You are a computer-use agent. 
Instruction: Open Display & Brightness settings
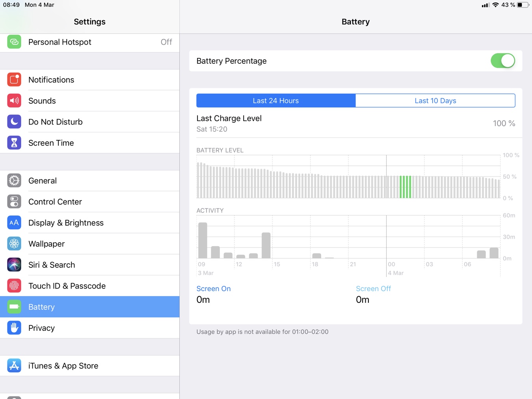90,223
